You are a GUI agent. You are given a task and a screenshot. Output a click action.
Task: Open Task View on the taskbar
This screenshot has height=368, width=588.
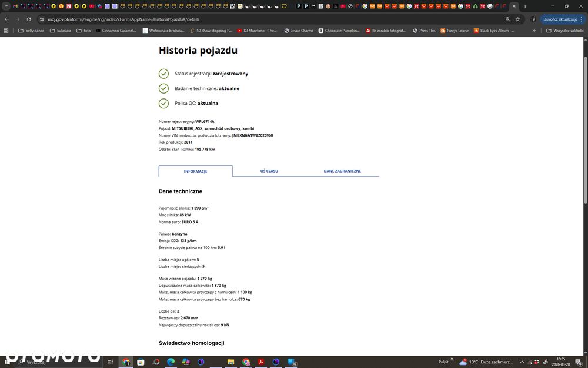point(110,362)
